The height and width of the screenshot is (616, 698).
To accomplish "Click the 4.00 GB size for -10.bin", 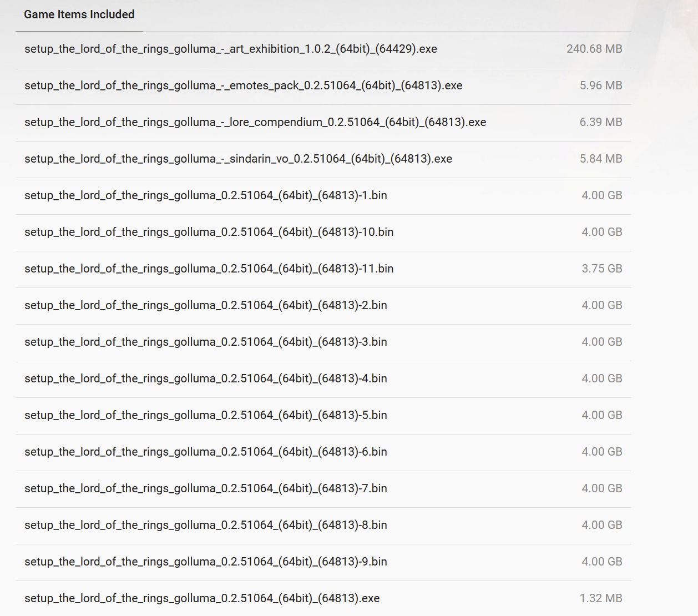I will pyautogui.click(x=602, y=232).
